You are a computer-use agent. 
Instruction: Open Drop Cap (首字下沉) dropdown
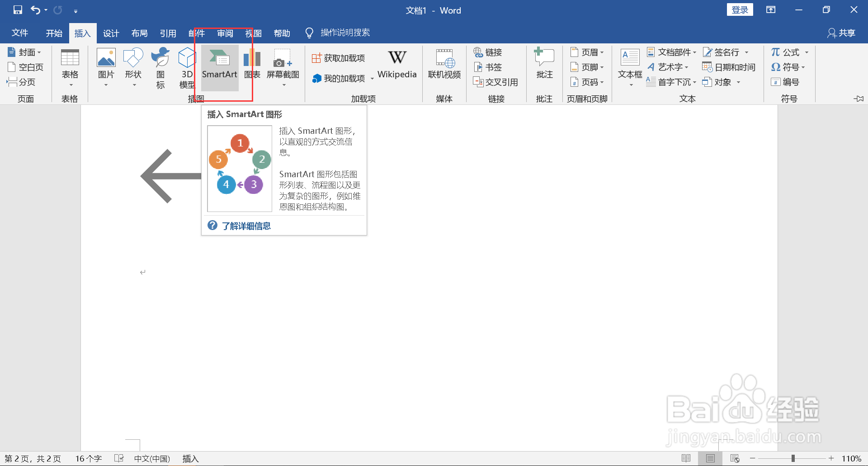click(671, 82)
